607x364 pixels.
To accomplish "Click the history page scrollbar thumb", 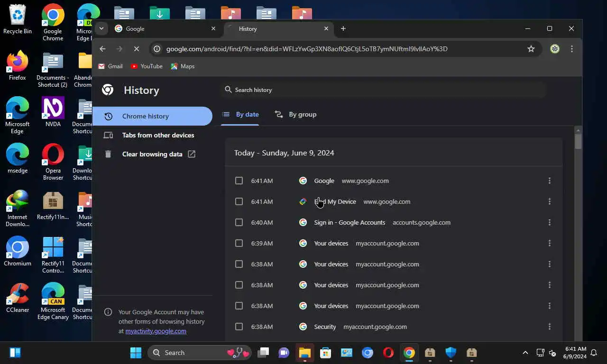I will (x=578, y=141).
